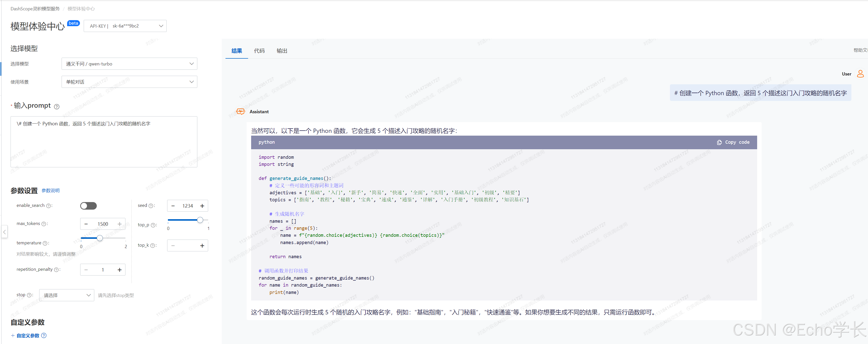Increase top_k with plus button
Viewport: 868px width, 344px height.
(202, 246)
